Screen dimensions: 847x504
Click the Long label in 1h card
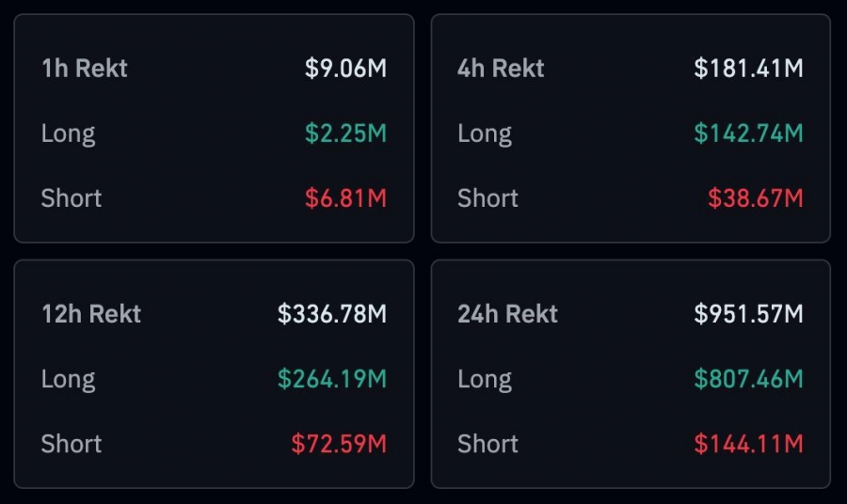pyautogui.click(x=69, y=134)
